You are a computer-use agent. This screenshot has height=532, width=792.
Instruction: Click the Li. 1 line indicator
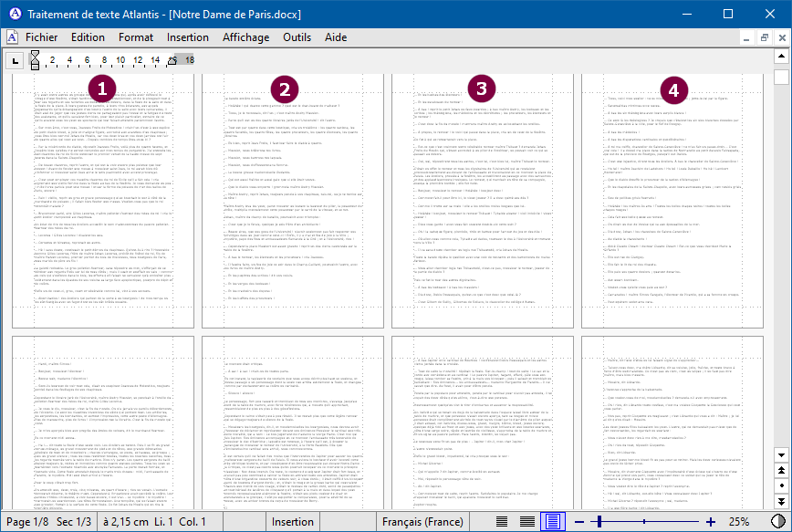tap(163, 521)
